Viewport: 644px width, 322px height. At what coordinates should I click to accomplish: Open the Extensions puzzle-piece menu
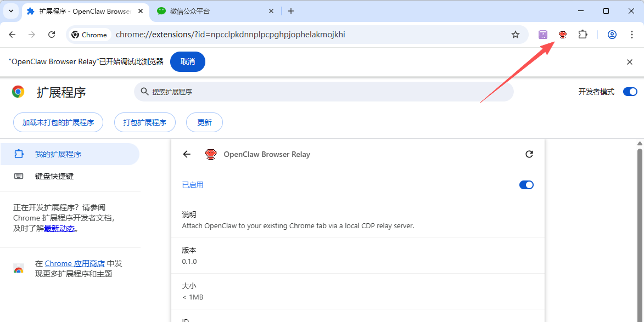(x=583, y=35)
